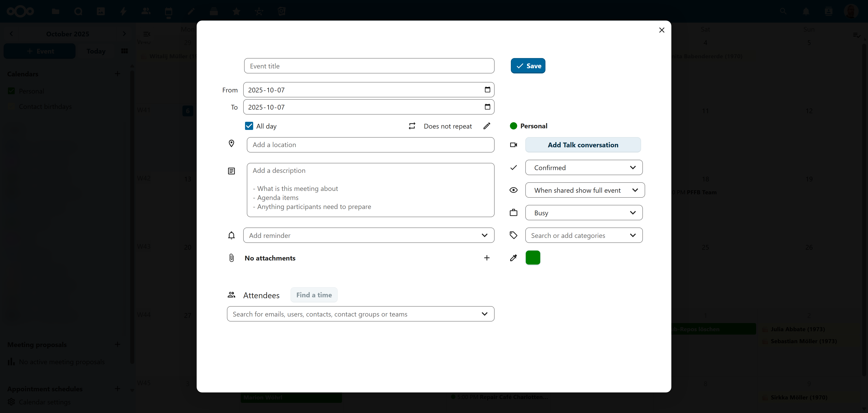Click Add Talk conversation button
Image resolution: width=868 pixels, height=413 pixels.
tap(583, 145)
